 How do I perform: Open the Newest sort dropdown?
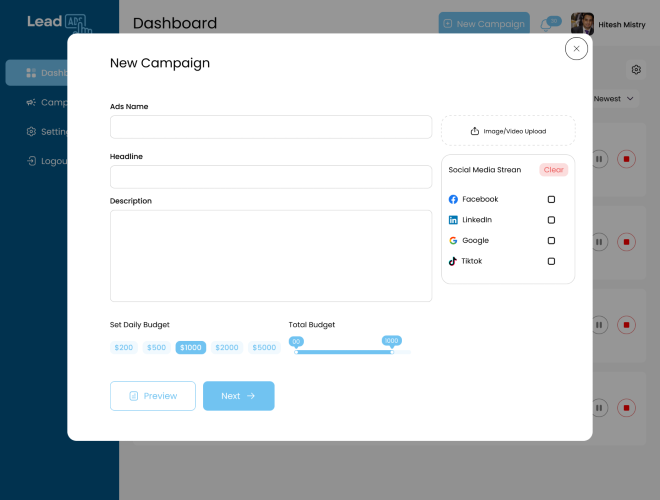point(614,98)
